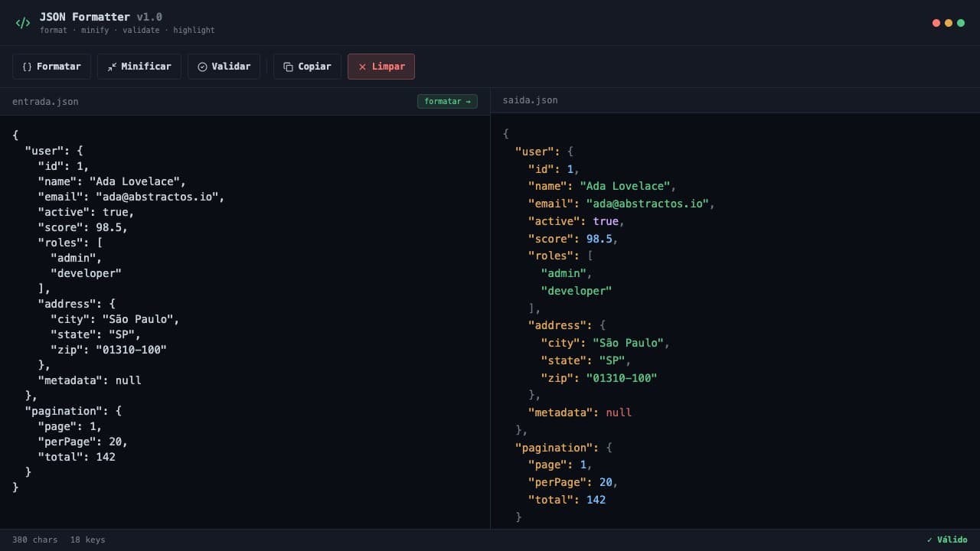
Task: Click the Copiar button label
Action: (x=315, y=67)
